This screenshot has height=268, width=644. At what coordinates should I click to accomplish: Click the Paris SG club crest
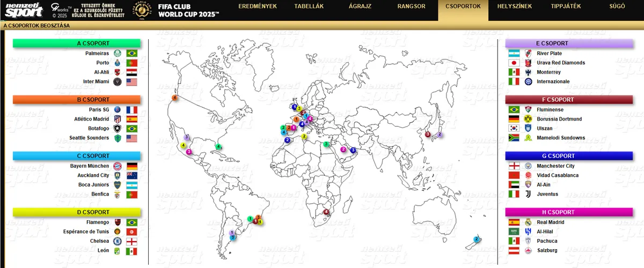(118, 110)
